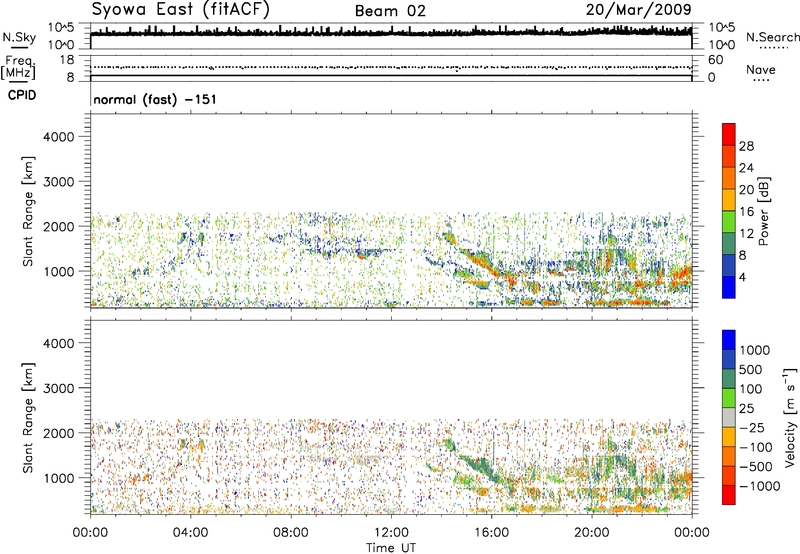Screen dimensions: 800x554
Task: Pick the light green 12-16 dB power swatch
Action: [x=729, y=222]
